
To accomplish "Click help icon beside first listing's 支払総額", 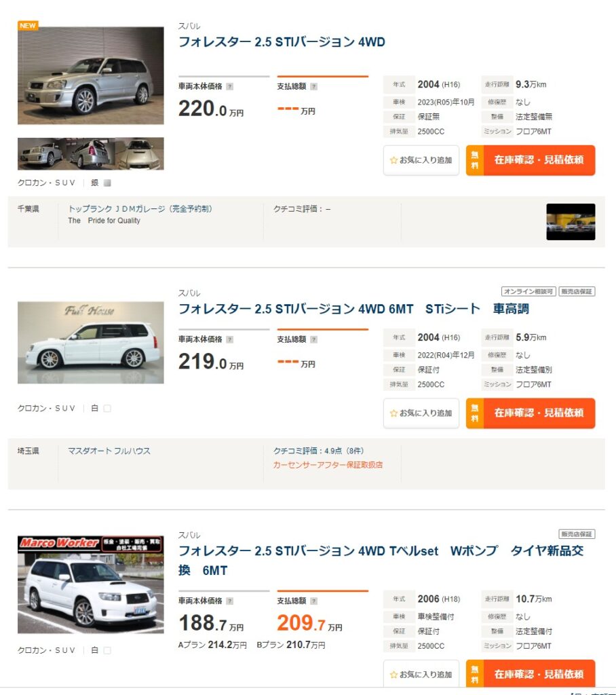I will 313,87.
